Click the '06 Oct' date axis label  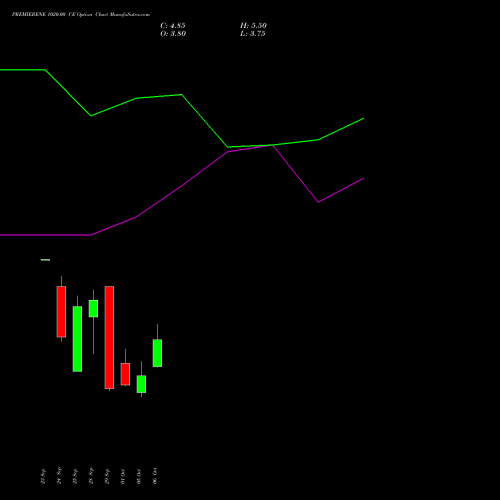click(x=155, y=476)
